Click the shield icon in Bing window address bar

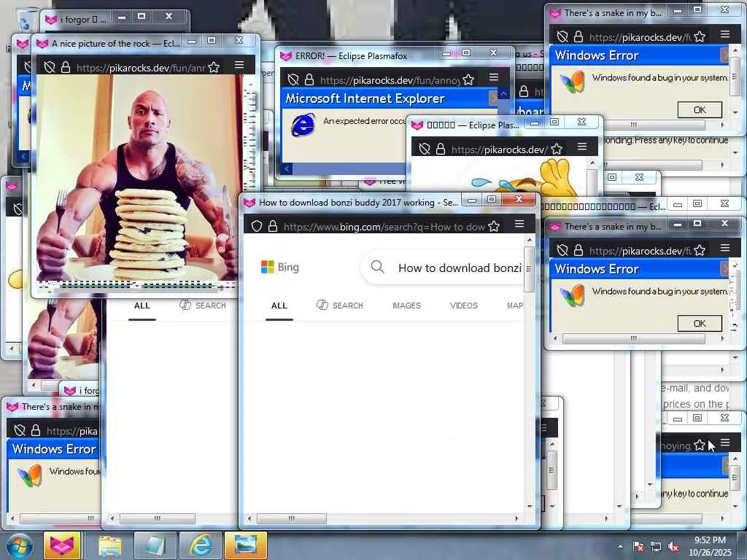(x=256, y=226)
